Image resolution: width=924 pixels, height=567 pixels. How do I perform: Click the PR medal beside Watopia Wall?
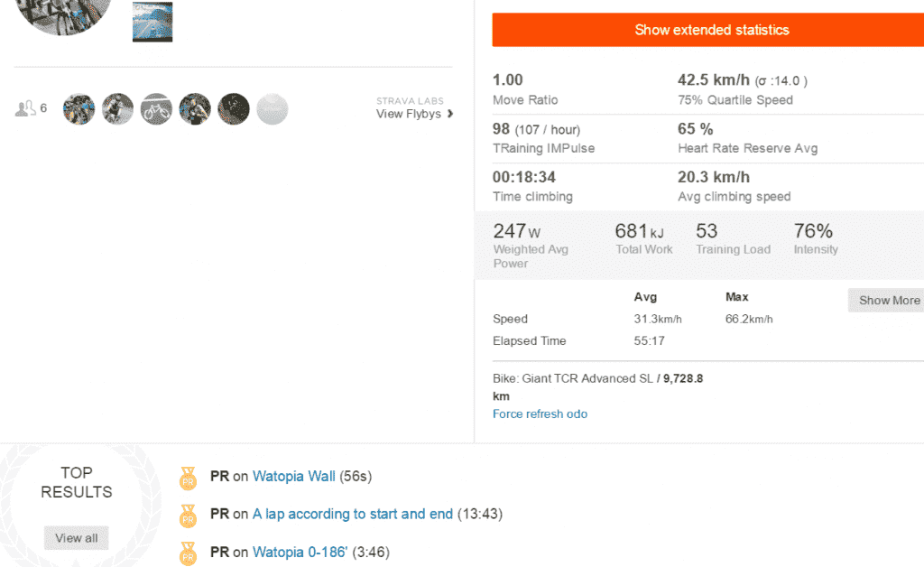[x=188, y=479]
